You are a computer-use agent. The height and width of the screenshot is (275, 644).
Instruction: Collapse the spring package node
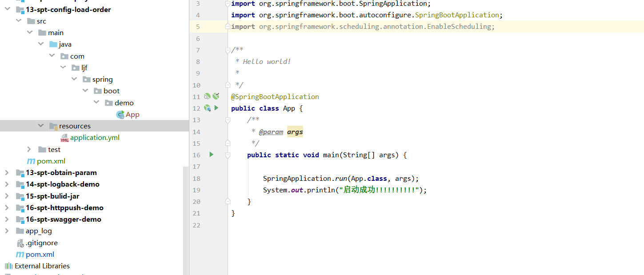74,79
